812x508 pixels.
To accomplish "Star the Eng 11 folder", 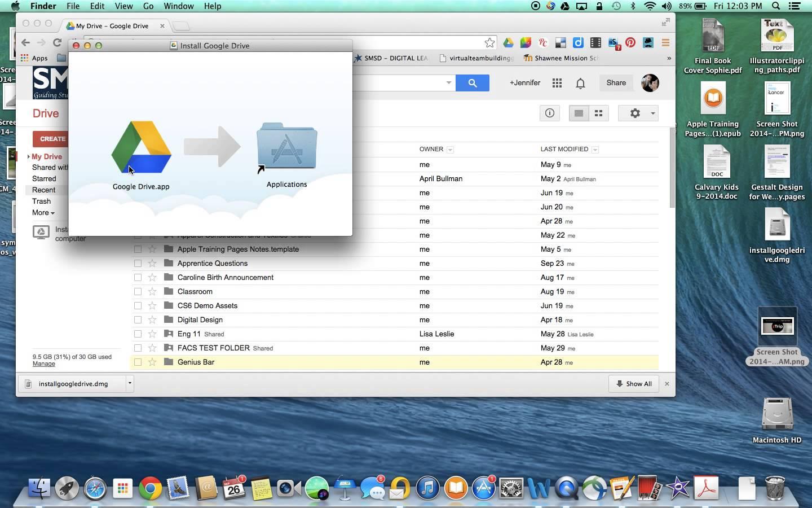I will (152, 334).
